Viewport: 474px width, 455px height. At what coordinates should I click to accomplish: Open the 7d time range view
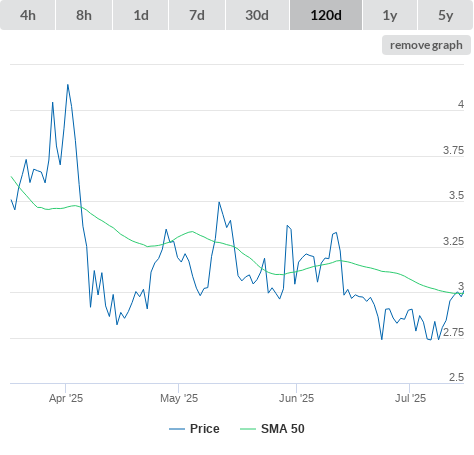[197, 15]
